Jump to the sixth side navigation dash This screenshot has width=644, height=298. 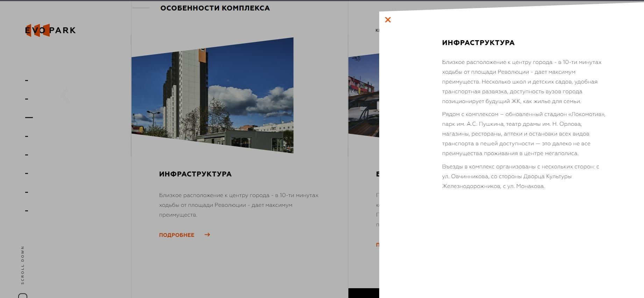[27, 173]
